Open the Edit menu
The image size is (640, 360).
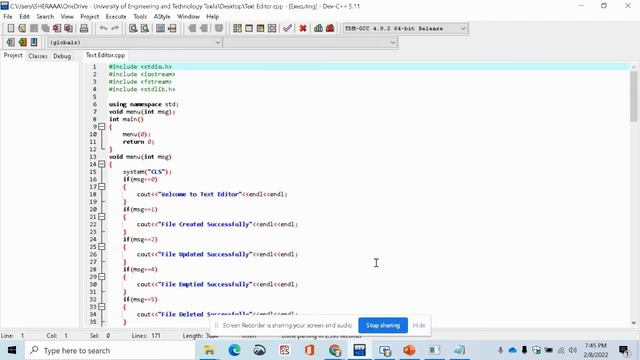(x=24, y=17)
